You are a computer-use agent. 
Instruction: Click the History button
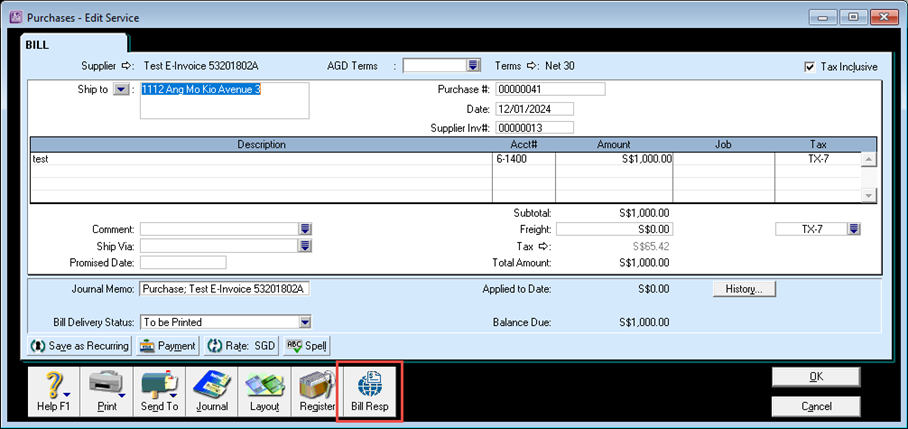(x=744, y=289)
